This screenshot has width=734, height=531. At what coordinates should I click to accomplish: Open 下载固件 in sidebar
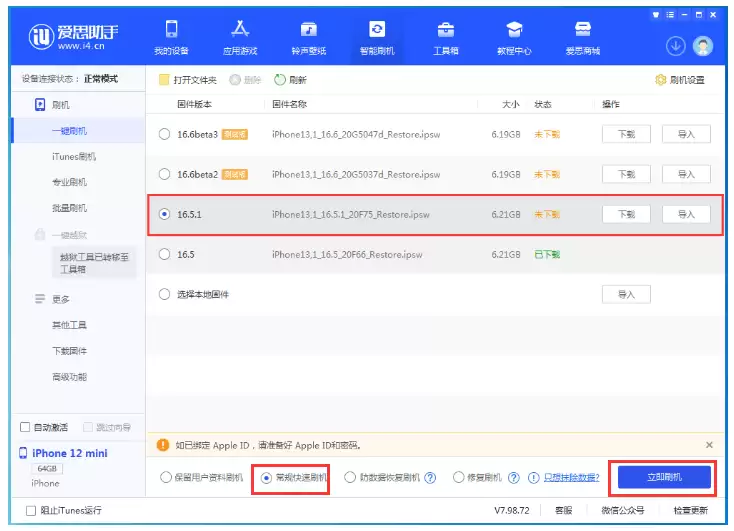pyautogui.click(x=69, y=351)
